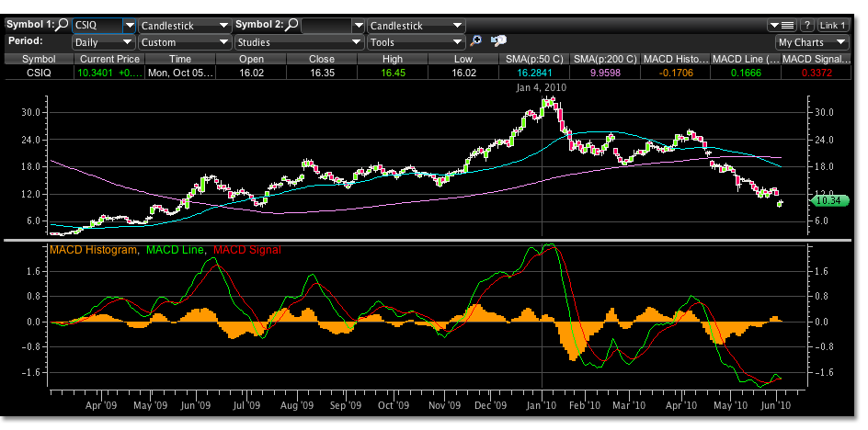Screen dimensions: 868x430
Task: Expand the Custom time range dropdown
Action: point(185,41)
